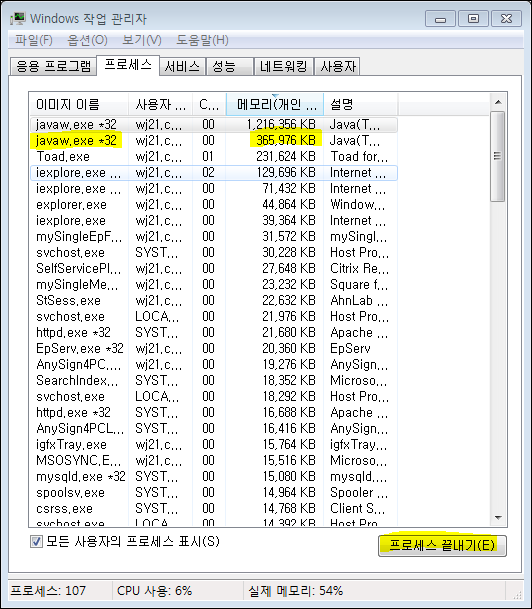Click the Spooler description cell
532x609 pixels.
point(359,492)
